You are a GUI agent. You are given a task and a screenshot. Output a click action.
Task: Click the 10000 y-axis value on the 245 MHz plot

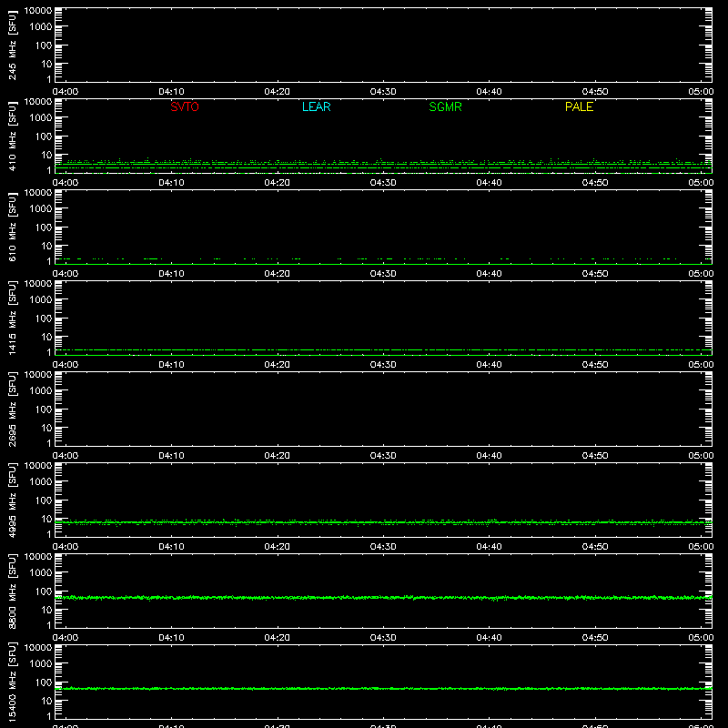[38, 10]
